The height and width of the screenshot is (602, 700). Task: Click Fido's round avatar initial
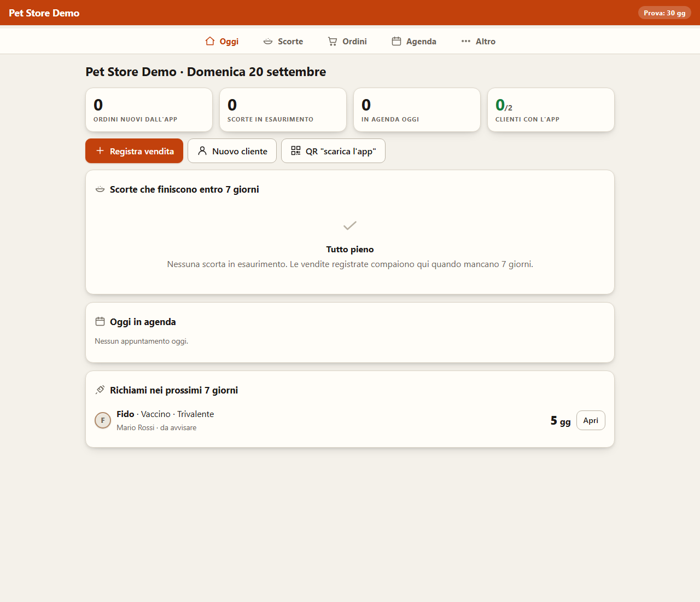point(103,420)
